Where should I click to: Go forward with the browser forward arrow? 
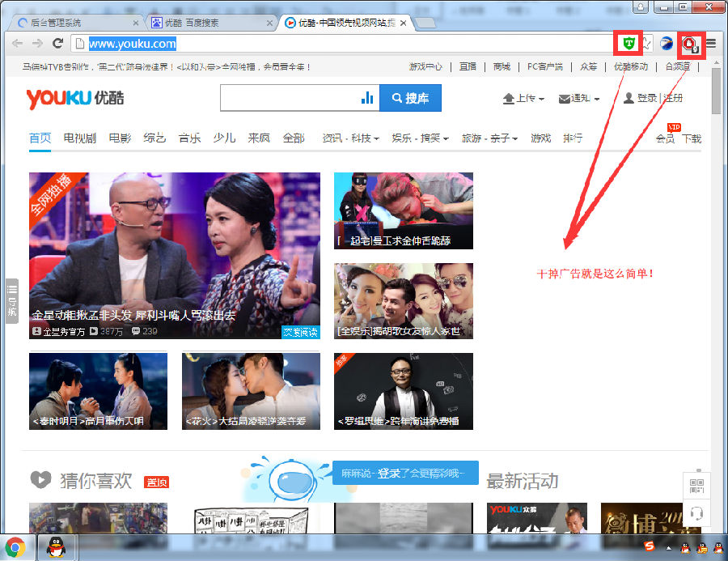coord(37,44)
